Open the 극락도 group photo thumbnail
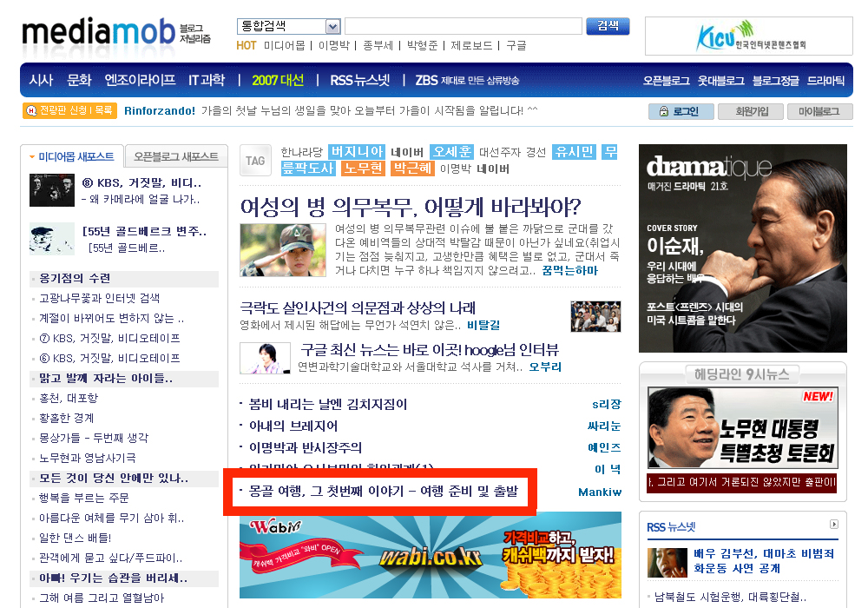The height and width of the screenshot is (608, 868). [x=595, y=316]
